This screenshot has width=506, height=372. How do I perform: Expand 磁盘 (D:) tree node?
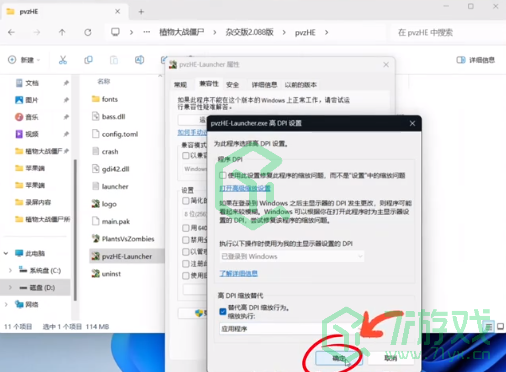tap(10, 287)
